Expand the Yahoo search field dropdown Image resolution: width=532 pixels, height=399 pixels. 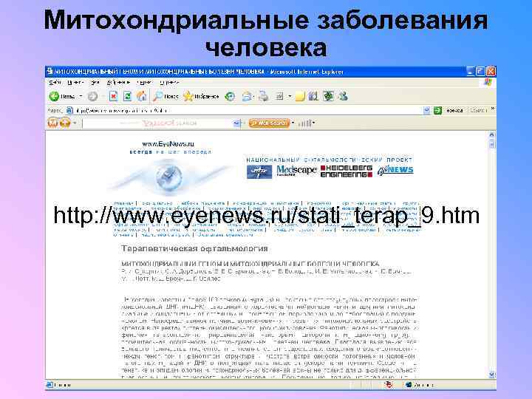point(237,123)
